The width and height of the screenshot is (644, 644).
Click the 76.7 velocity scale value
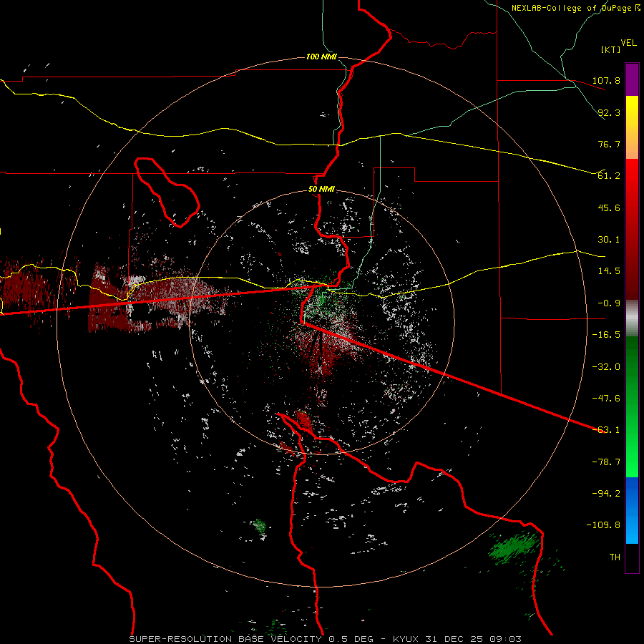click(x=609, y=144)
